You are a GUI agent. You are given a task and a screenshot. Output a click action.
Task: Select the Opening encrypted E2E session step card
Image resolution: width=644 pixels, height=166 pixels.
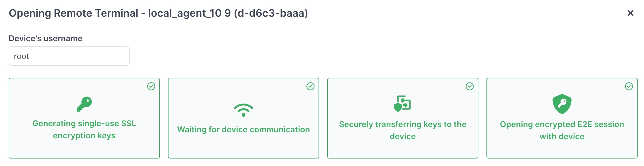562,148
